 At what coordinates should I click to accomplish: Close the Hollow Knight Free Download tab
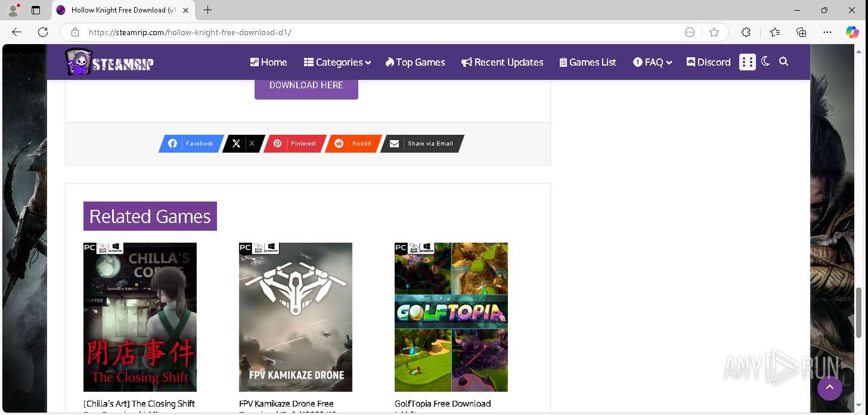pos(185,10)
